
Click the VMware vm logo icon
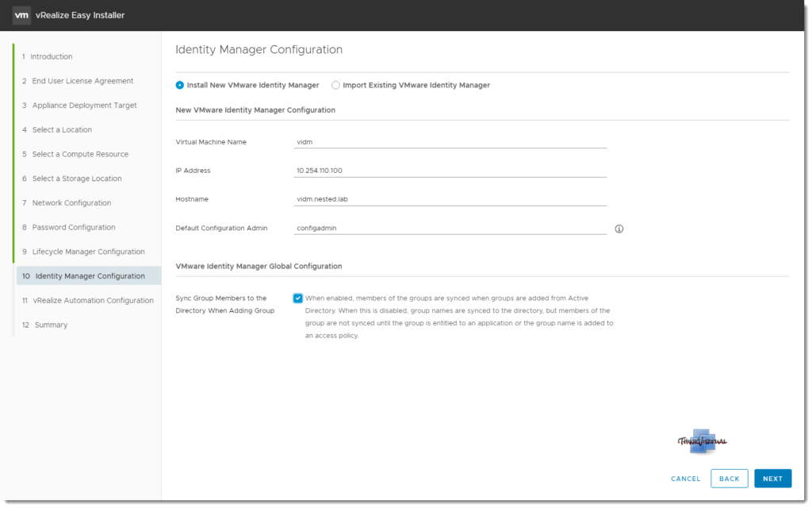pyautogui.click(x=21, y=15)
